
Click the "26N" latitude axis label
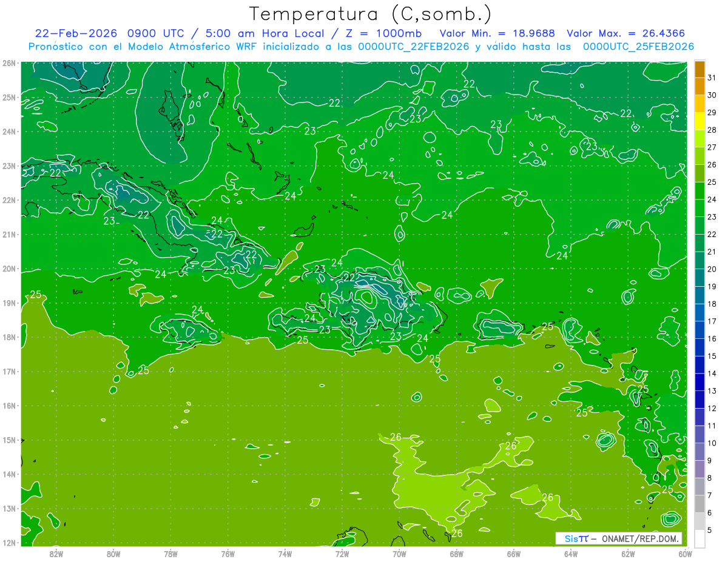click(x=9, y=62)
